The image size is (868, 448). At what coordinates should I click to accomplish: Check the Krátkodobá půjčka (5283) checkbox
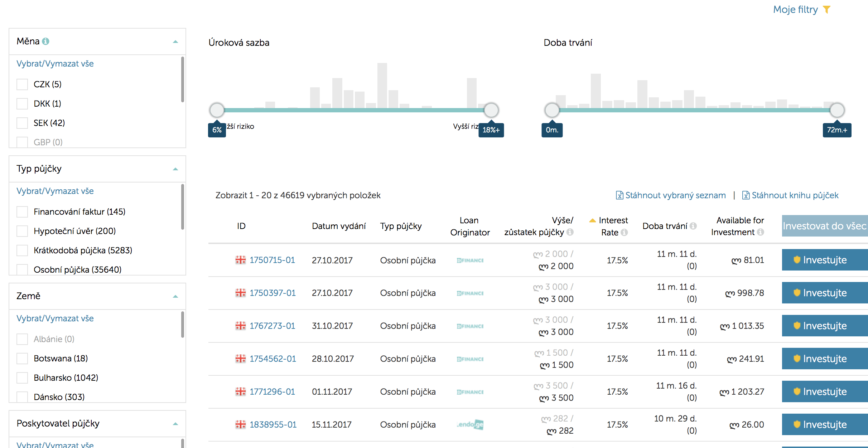[x=22, y=250]
